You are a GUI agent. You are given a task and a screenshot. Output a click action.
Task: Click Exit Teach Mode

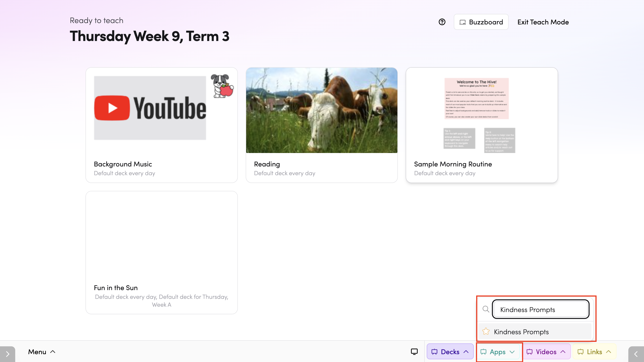point(543,22)
